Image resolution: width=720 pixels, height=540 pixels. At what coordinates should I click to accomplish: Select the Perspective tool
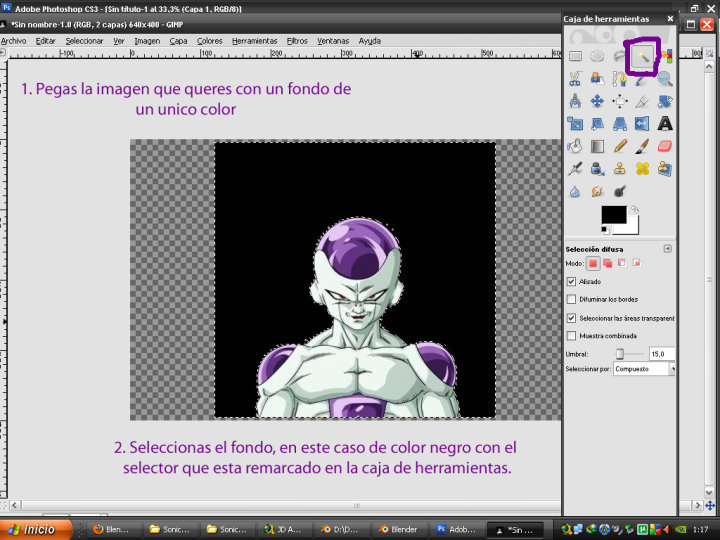pyautogui.click(x=619, y=124)
